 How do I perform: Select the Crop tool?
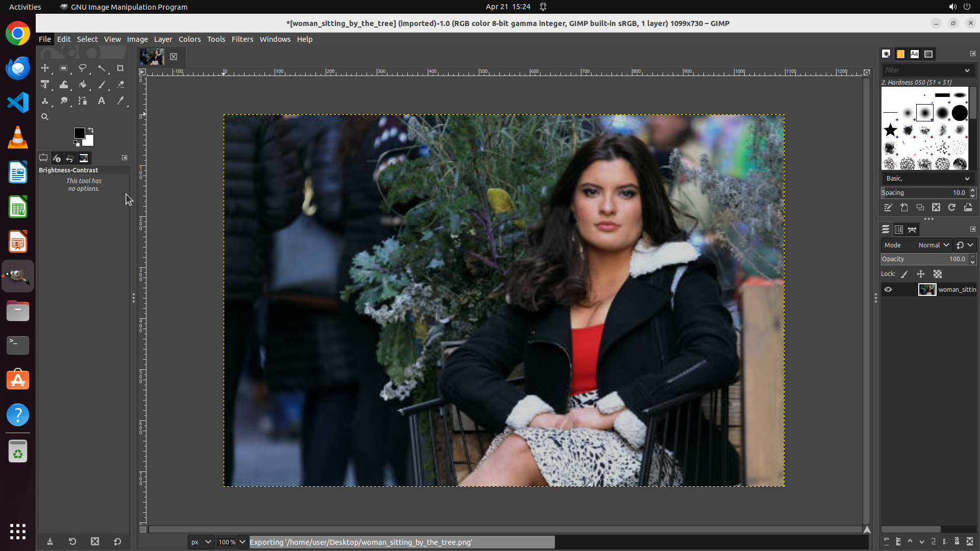[x=120, y=68]
